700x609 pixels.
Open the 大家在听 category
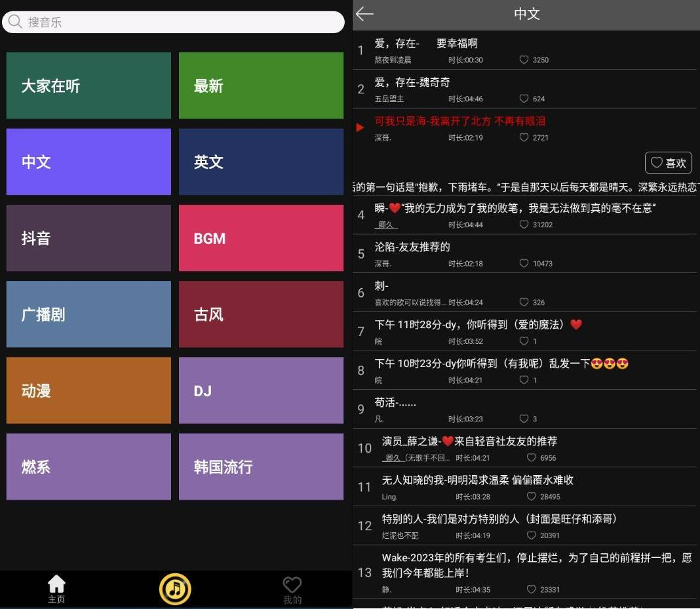click(88, 85)
